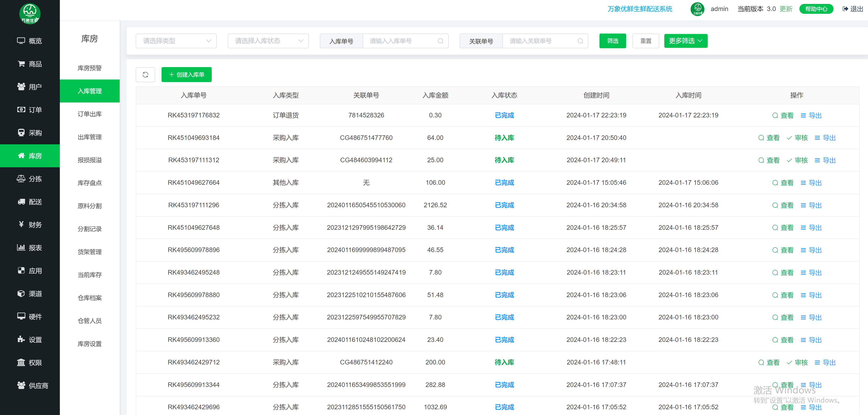Viewport: 868px width, 415px height.
Task: Open 库存盘点 submenu item
Action: (90, 183)
